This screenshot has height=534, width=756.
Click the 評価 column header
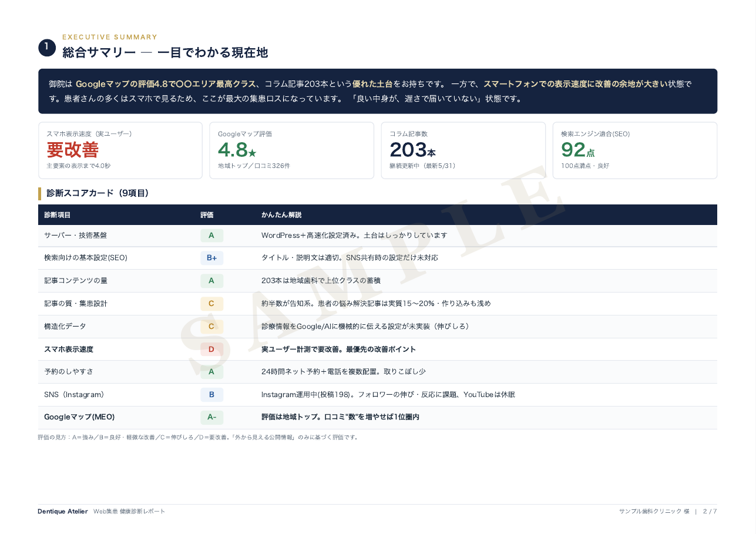(207, 215)
